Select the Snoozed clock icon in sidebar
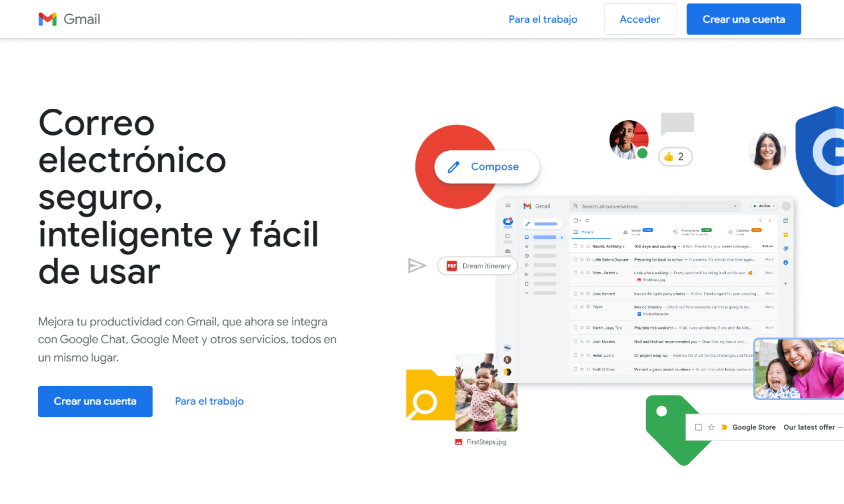 [x=526, y=256]
